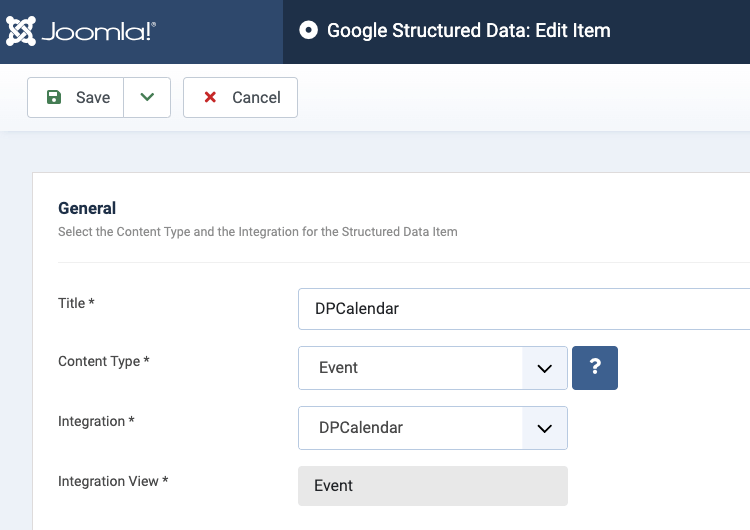The width and height of the screenshot is (750, 530).
Task: Click the Title * label
Action: [x=77, y=303]
